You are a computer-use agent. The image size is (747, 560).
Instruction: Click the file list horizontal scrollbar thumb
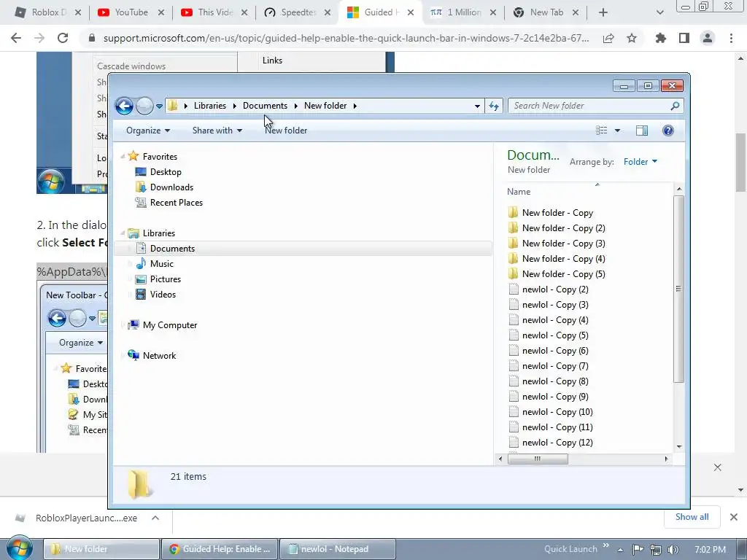538,459
